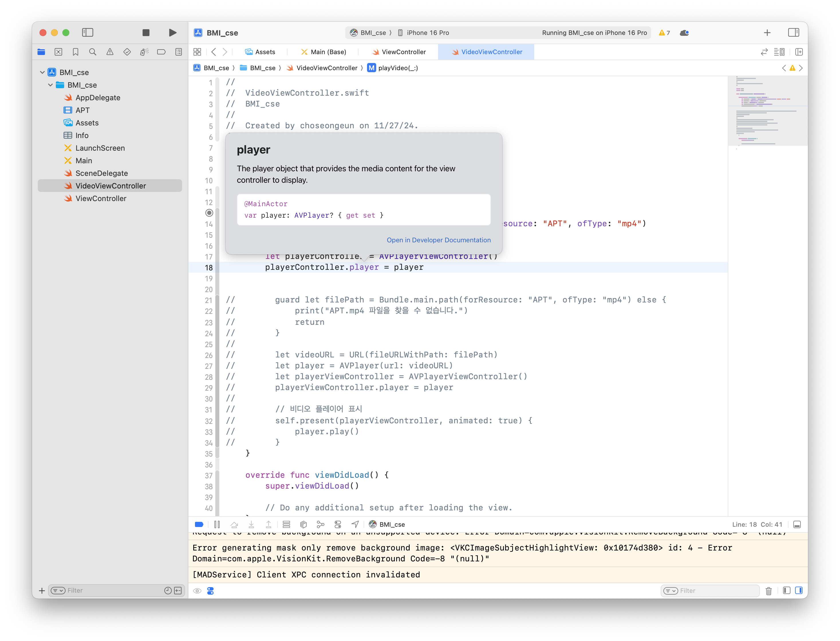Toggle the right inspector panel

click(794, 33)
